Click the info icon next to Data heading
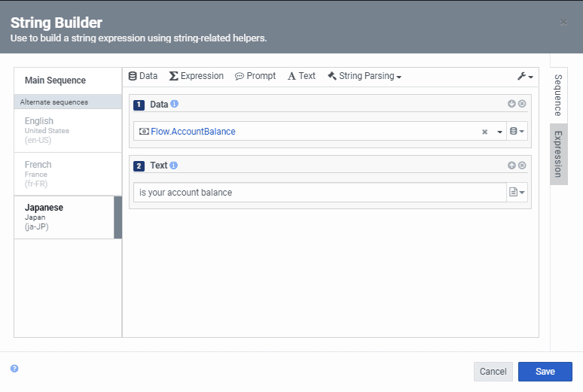The width and height of the screenshot is (583, 392). click(x=175, y=105)
